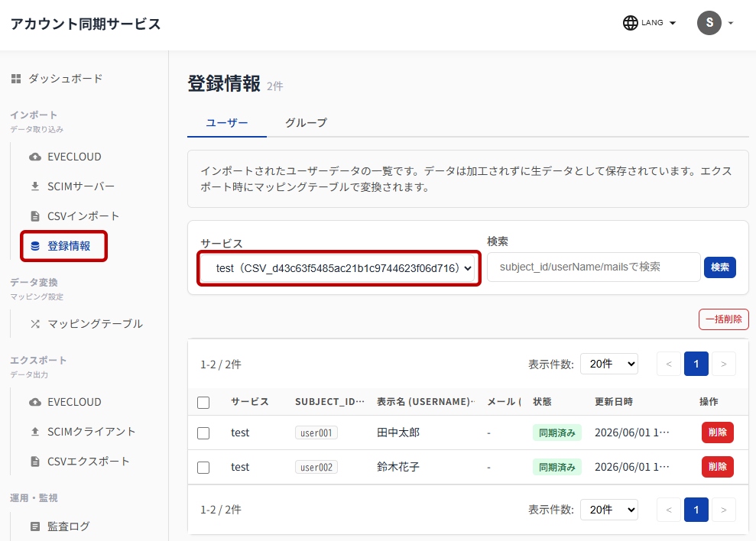Open the top 表示件数 20件 dropdown
Screen dimensions: 756x541
tap(609, 364)
